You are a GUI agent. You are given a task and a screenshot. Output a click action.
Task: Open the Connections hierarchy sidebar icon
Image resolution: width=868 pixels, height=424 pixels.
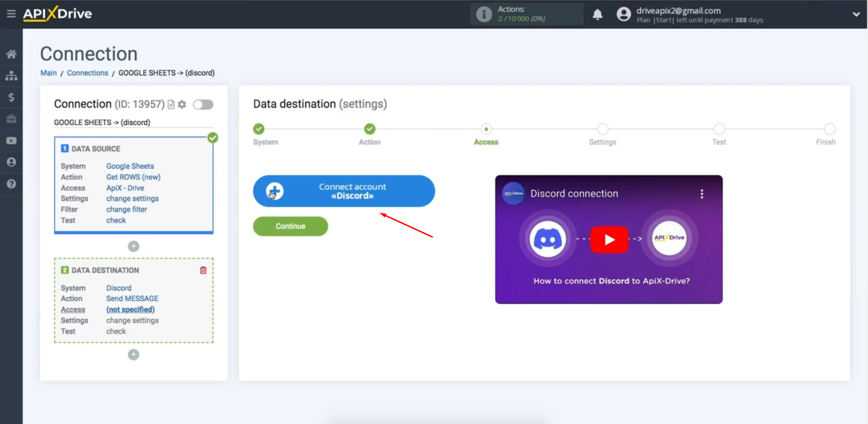tap(11, 76)
